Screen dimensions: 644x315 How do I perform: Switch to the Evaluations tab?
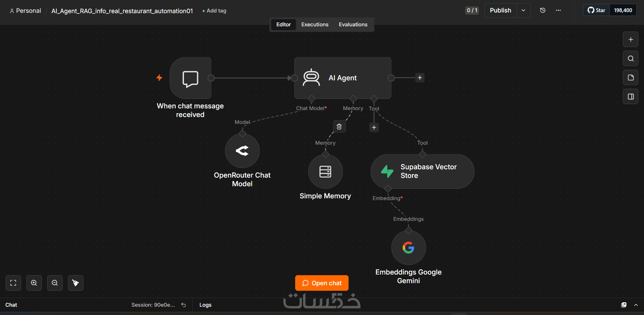(353, 25)
